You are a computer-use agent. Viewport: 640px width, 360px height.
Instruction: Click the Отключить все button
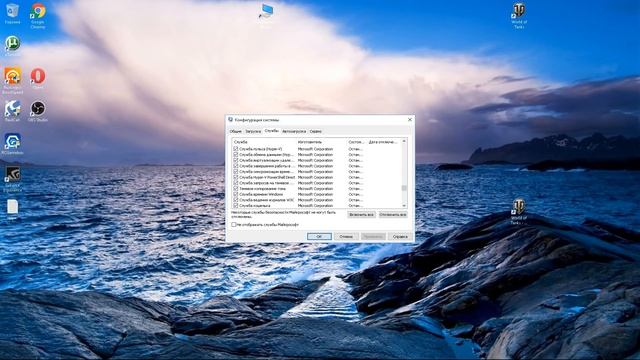(x=393, y=214)
